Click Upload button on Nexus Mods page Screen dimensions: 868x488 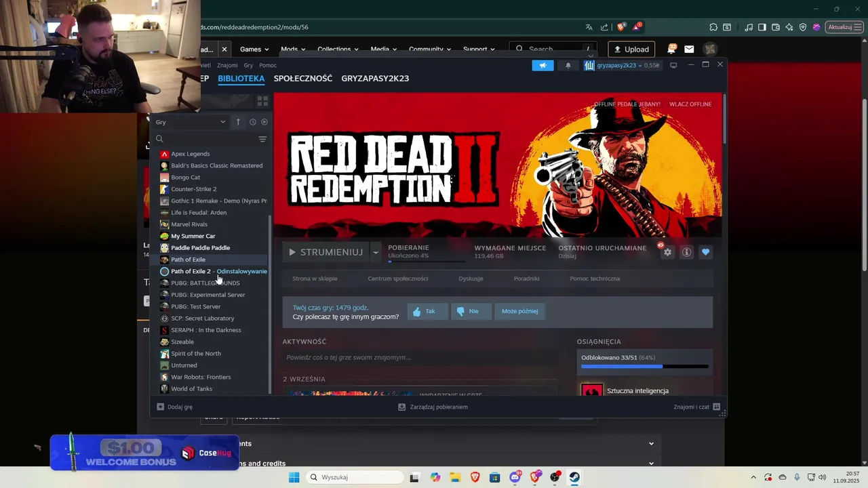pyautogui.click(x=631, y=49)
